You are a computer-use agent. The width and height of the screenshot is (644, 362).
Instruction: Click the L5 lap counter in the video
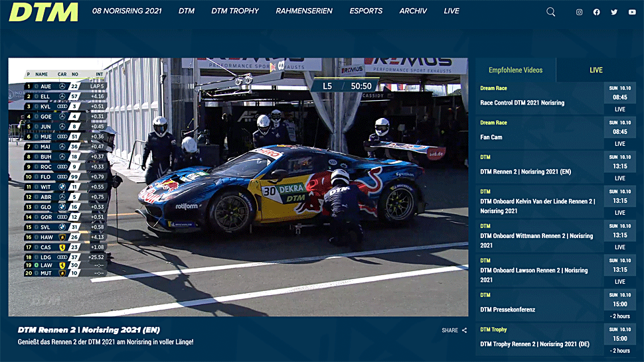pos(327,86)
